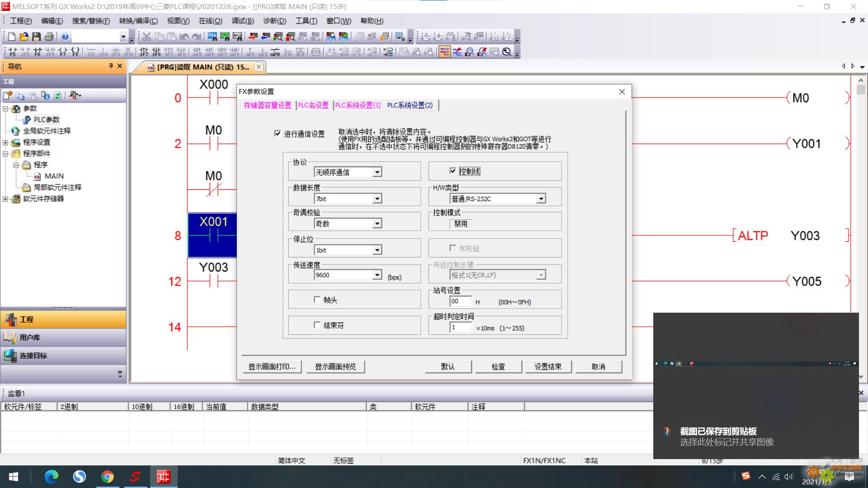Image resolution: width=868 pixels, height=488 pixels.
Task: Pin the 导航 navigation panel
Action: coord(111,66)
